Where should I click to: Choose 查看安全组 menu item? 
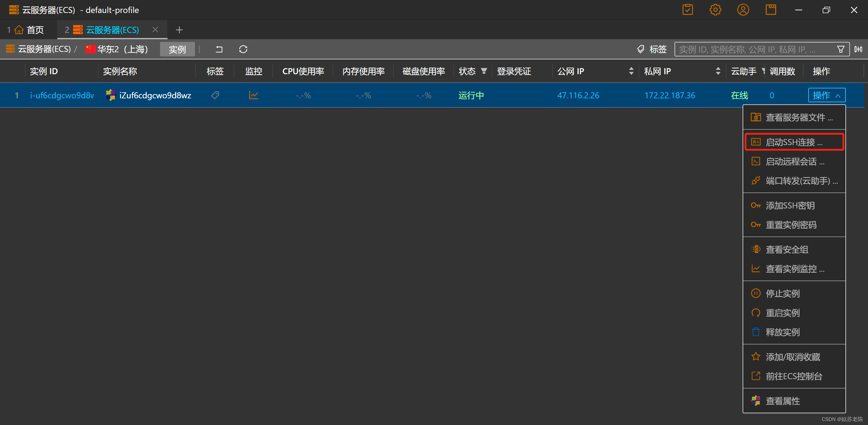tap(794, 250)
